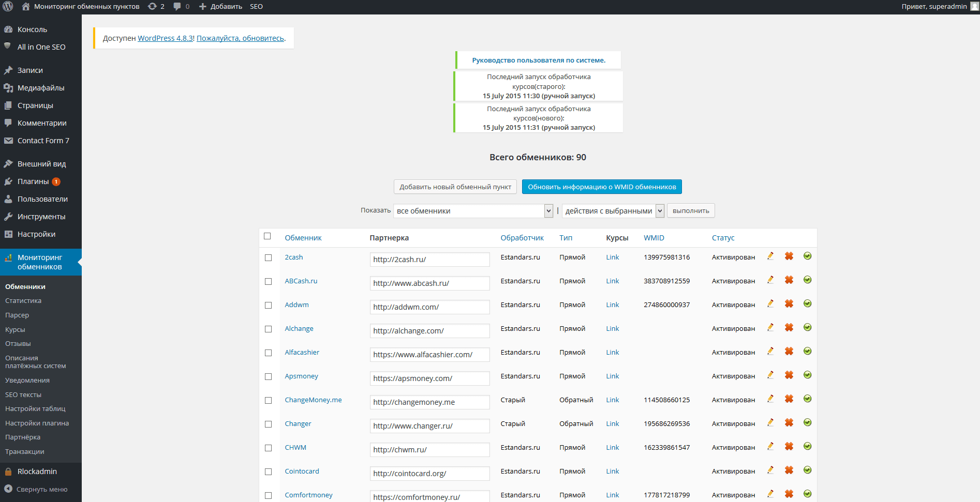
Task: Open the Link for Changer courses
Action: pos(613,424)
